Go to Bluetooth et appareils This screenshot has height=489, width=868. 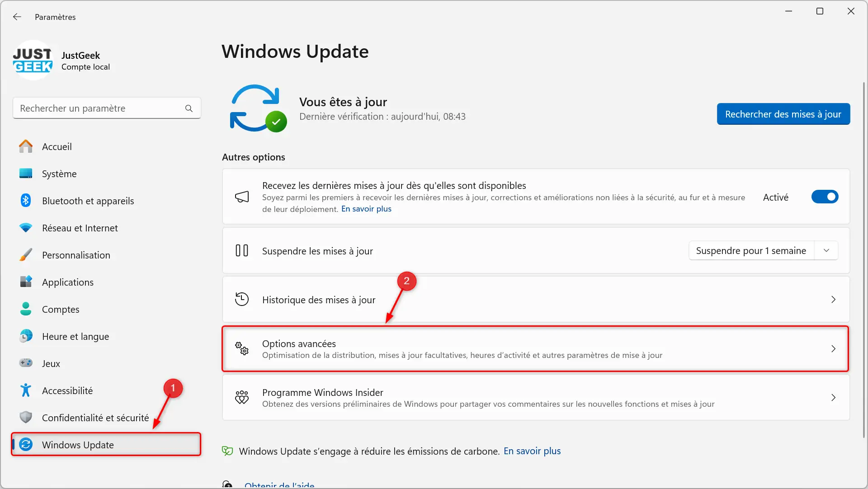point(107,201)
